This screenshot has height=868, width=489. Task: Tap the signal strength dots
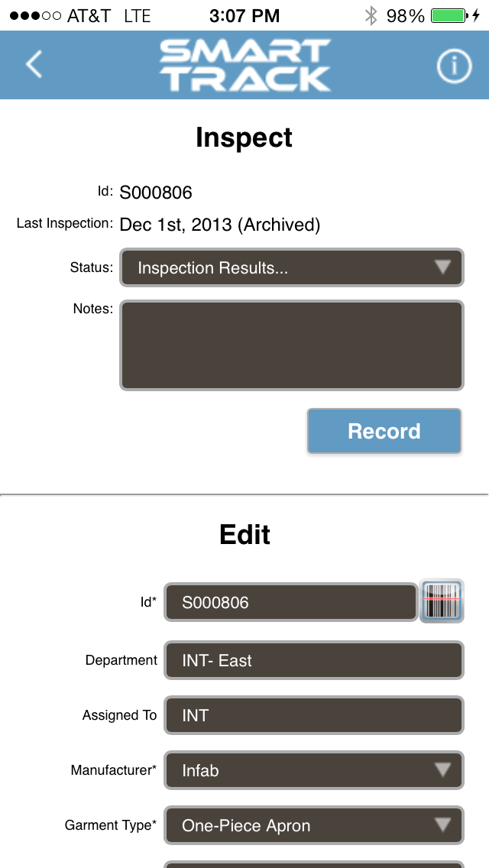pyautogui.click(x=35, y=15)
